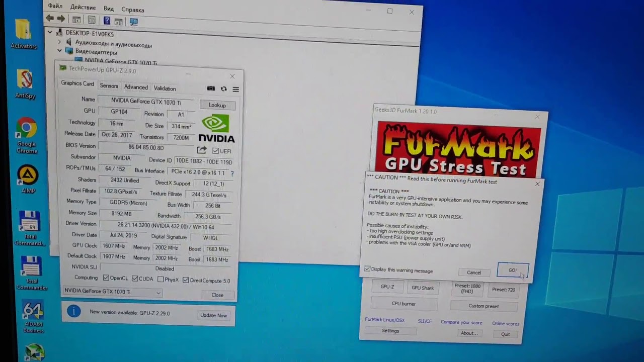Click the FurMark GPU Stress Test banner
Viewport: 644px width, 362px height.
[458, 149]
